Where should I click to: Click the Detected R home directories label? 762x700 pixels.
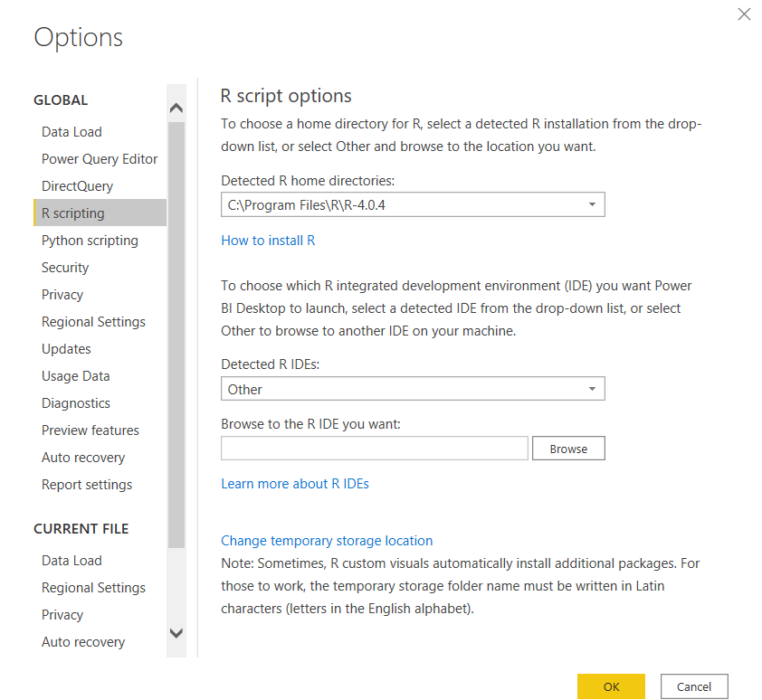click(308, 181)
